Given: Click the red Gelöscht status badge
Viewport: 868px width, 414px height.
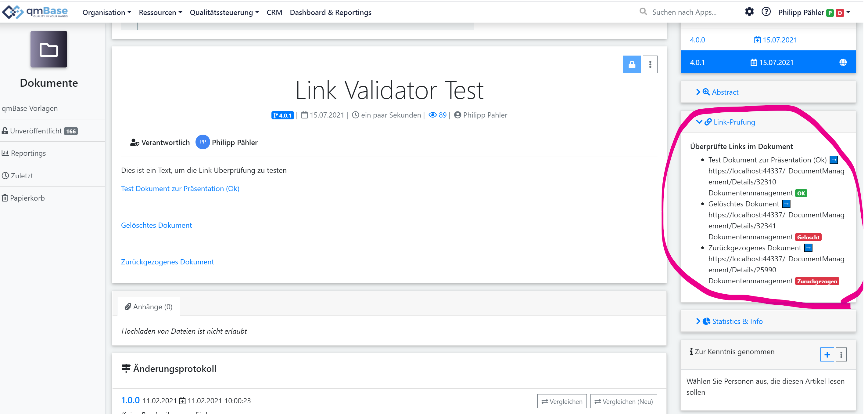Looking at the screenshot, I should click(808, 237).
